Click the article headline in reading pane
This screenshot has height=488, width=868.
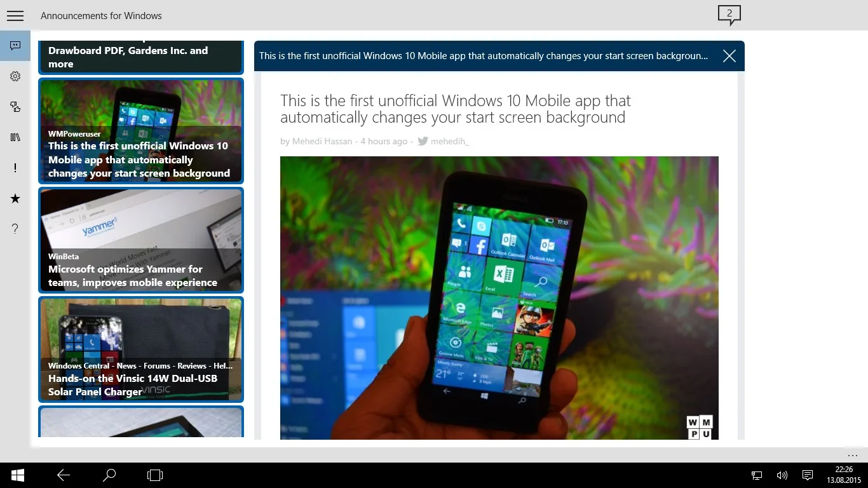pyautogui.click(x=455, y=109)
